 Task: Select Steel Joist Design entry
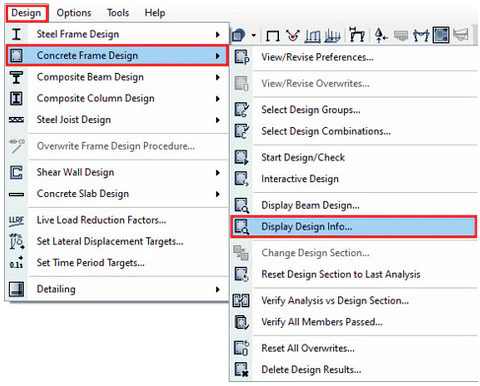(117, 120)
